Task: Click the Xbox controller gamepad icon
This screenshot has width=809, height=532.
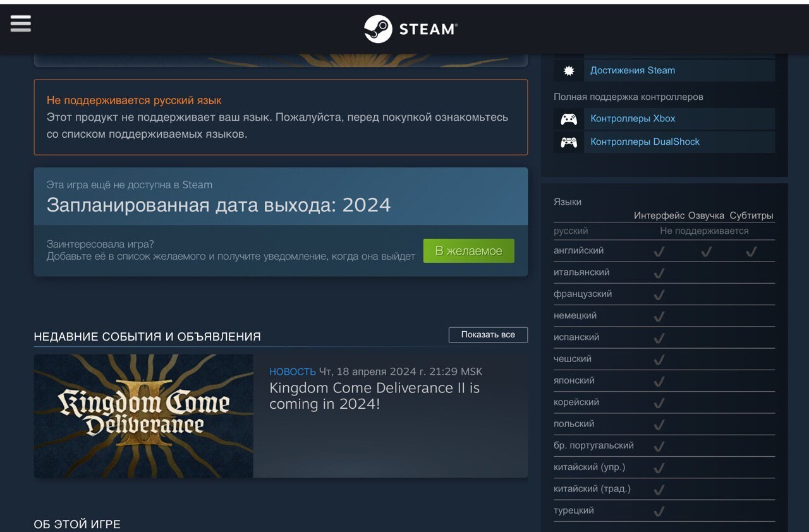Action: coord(569,119)
